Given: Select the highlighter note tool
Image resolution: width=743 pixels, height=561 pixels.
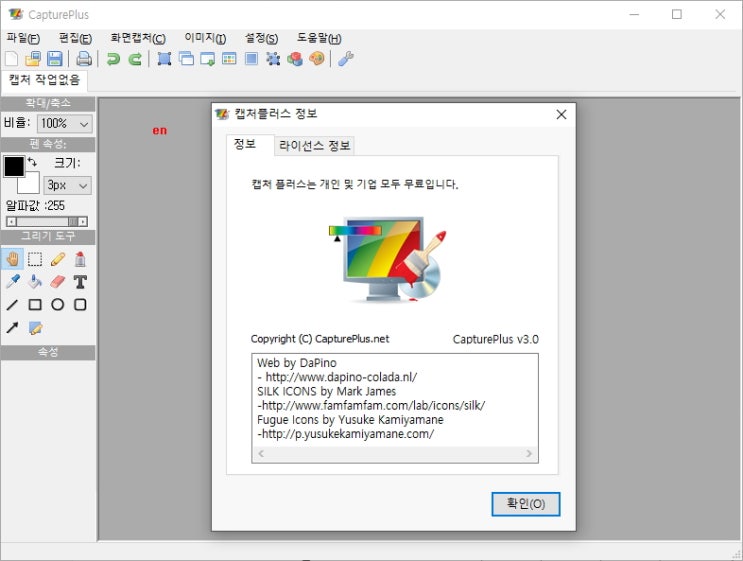Looking at the screenshot, I should (x=36, y=328).
